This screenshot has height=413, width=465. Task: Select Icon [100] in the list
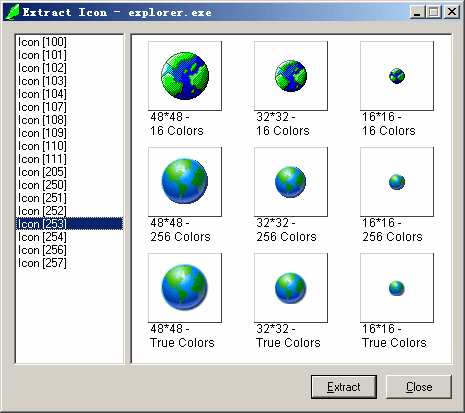pyautogui.click(x=69, y=42)
